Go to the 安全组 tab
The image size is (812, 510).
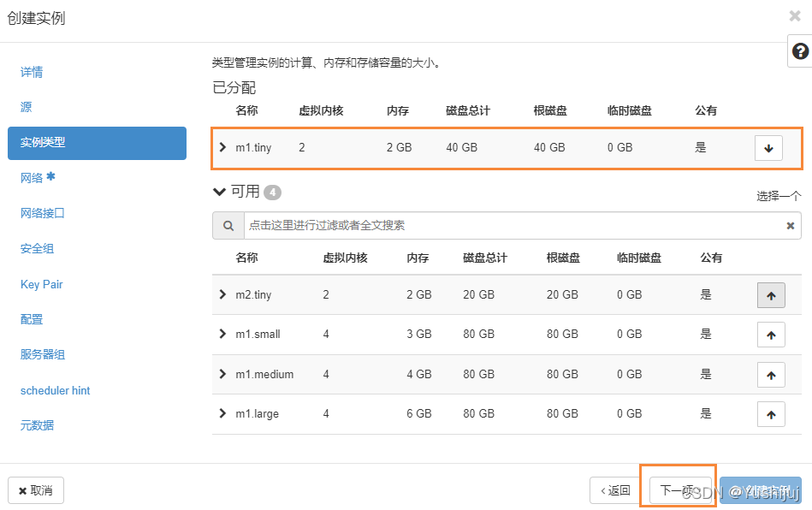click(37, 248)
